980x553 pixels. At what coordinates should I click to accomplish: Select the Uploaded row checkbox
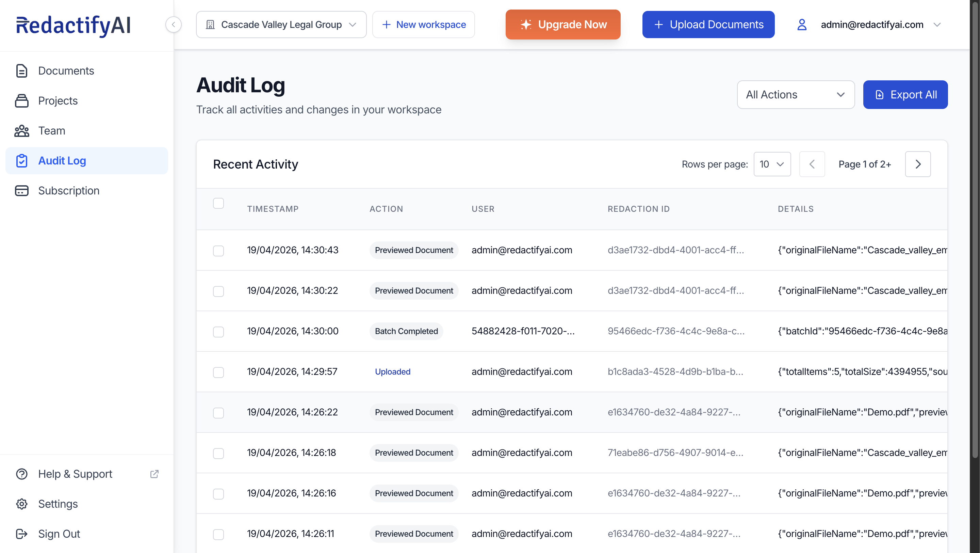pos(218,372)
